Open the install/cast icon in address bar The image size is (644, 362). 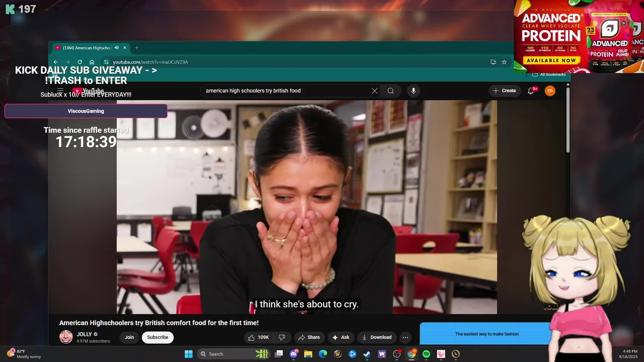pos(493,62)
